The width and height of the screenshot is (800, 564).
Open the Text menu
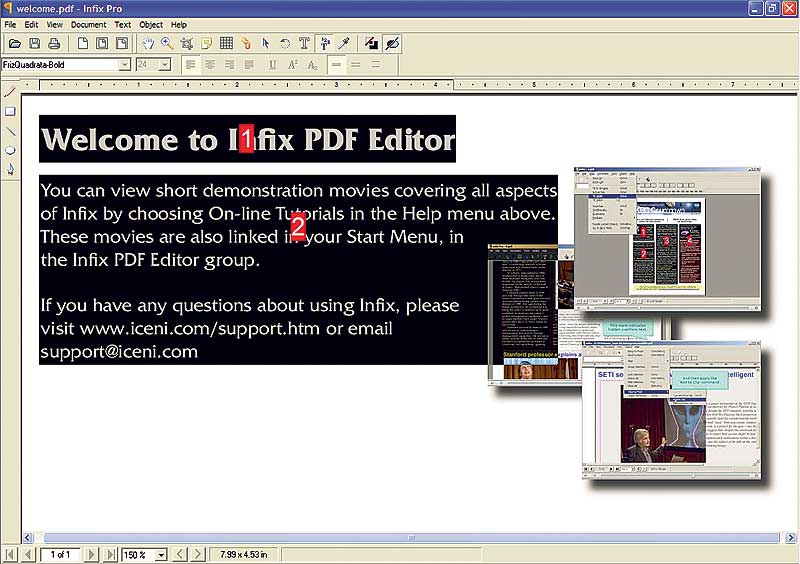pyautogui.click(x=122, y=24)
